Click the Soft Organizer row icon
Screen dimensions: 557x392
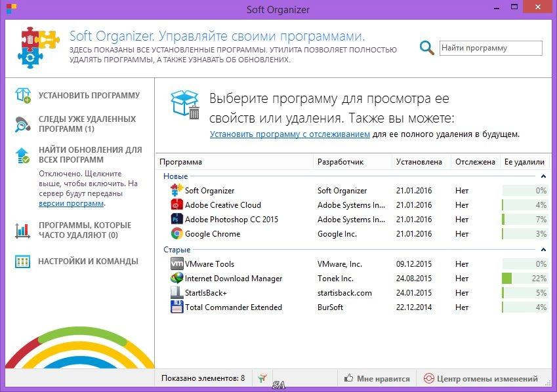click(x=176, y=190)
